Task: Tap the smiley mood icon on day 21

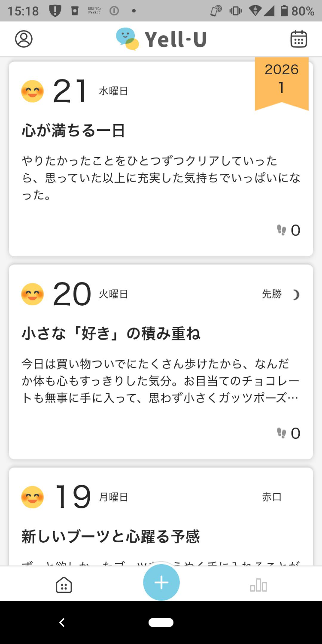Action: [33, 91]
